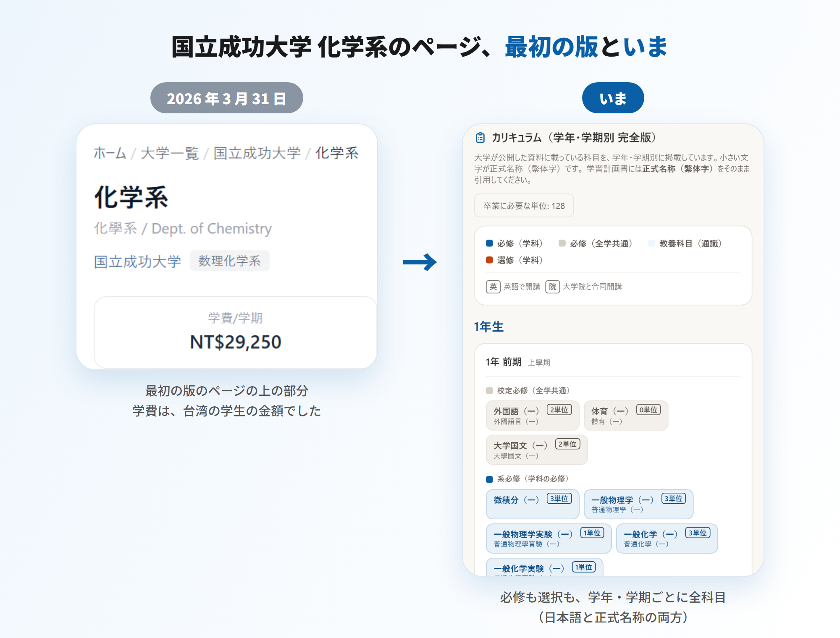This screenshot has height=638, width=840.
Task: Click the 数理化学系 tag
Action: click(x=230, y=261)
